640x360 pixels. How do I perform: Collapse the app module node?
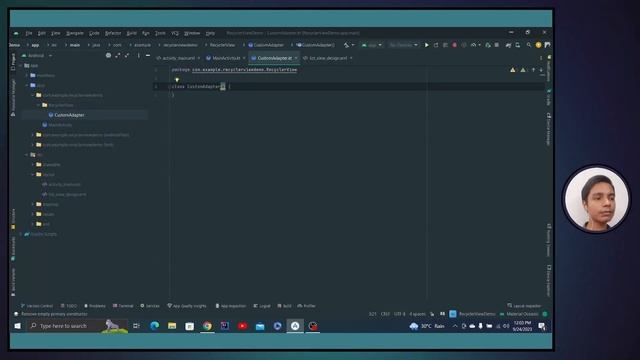[x=21, y=66]
